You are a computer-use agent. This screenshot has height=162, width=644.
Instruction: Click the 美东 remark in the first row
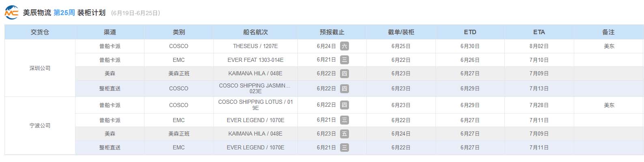point(609,46)
